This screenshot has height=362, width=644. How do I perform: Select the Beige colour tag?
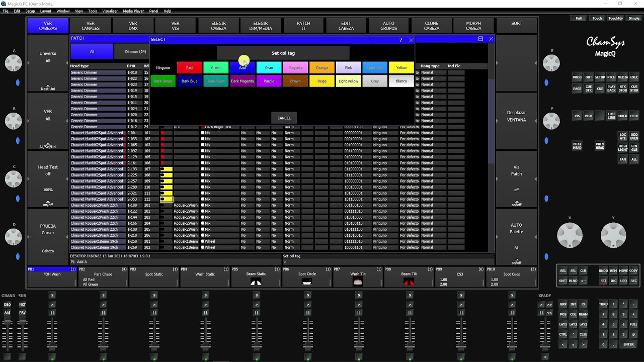(322, 81)
